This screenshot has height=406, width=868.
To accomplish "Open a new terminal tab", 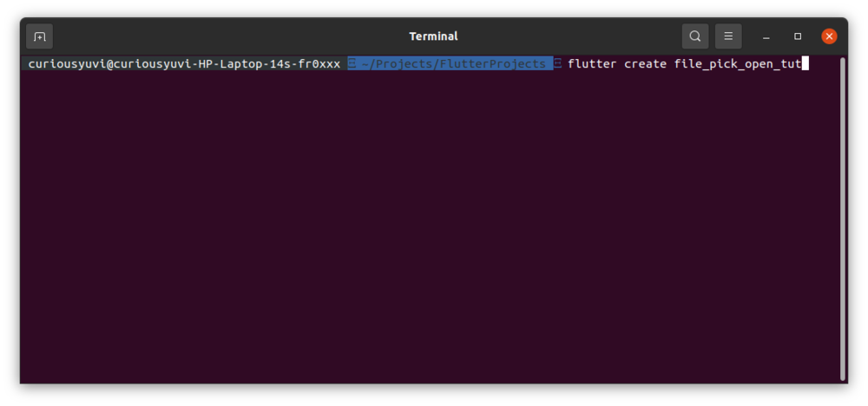I will tap(39, 36).
